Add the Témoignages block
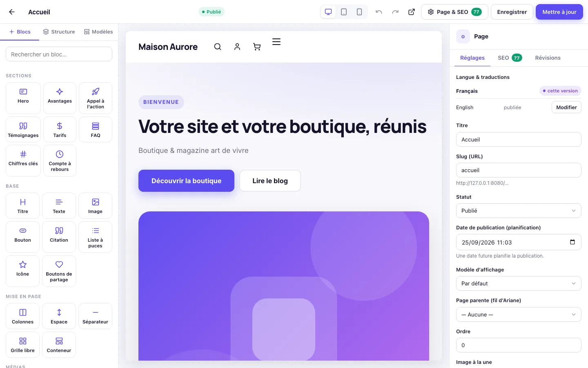The height and width of the screenshot is (368, 588). point(23,130)
